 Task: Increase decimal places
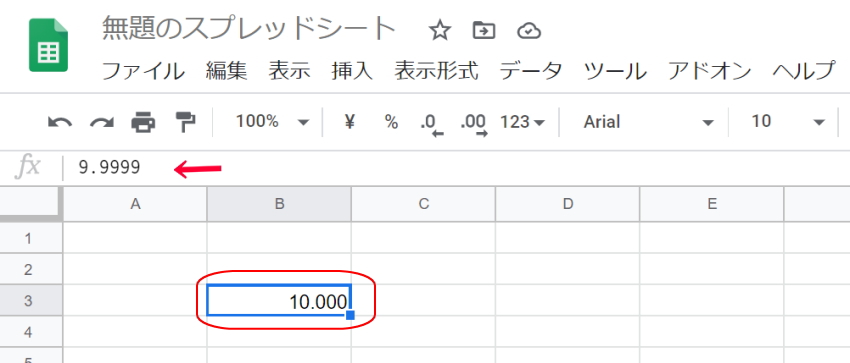pyautogui.click(x=473, y=124)
